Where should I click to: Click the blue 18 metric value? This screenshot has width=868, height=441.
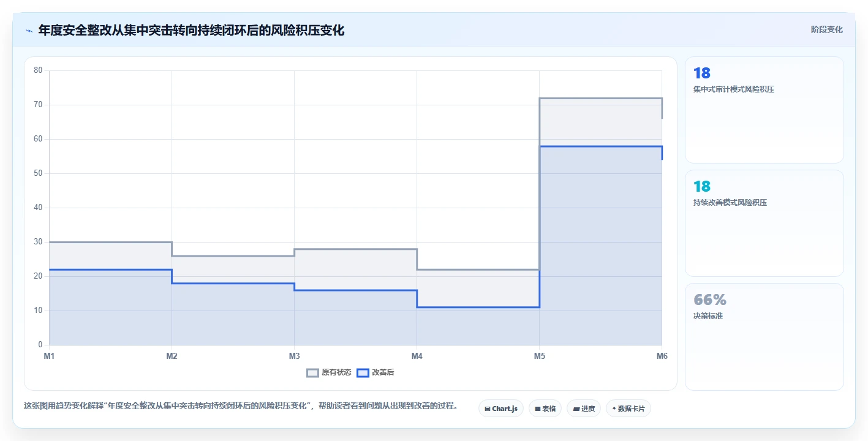pos(702,73)
